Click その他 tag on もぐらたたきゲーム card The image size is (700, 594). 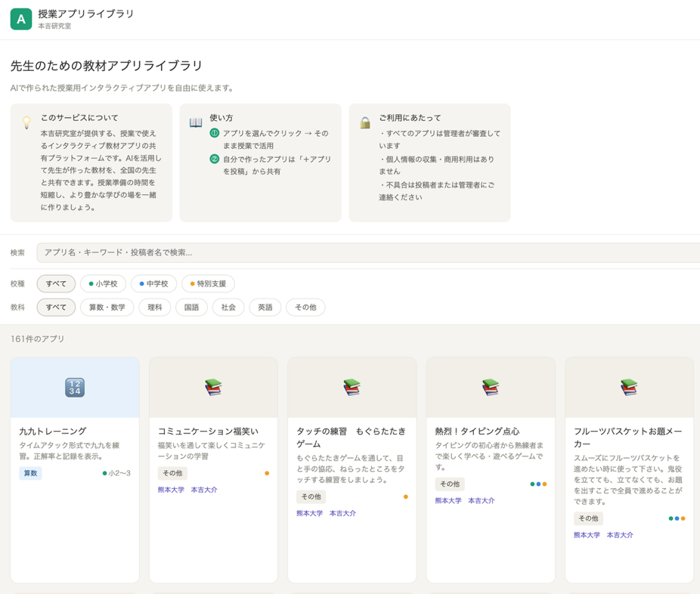[x=311, y=497]
